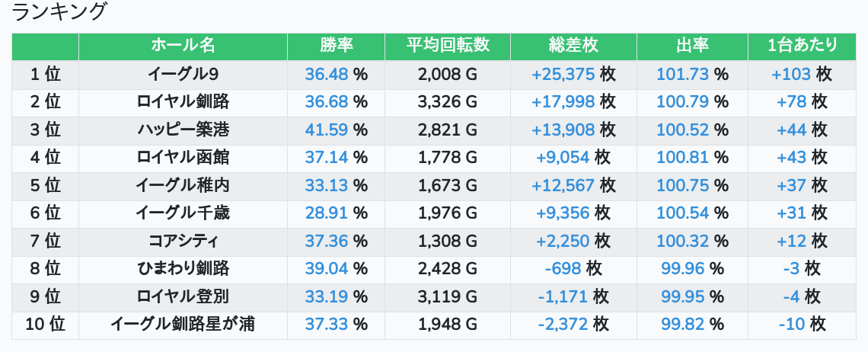This screenshot has height=352, width=868.
Task: Click the +25,375 total difference value
Action: [x=563, y=74]
